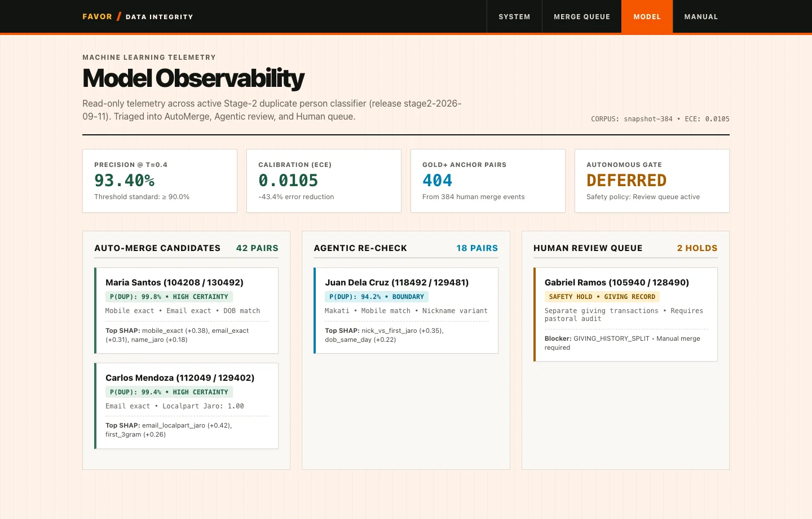Click the '18 PAIRS' count
This screenshot has width=812, height=519.
(477, 248)
